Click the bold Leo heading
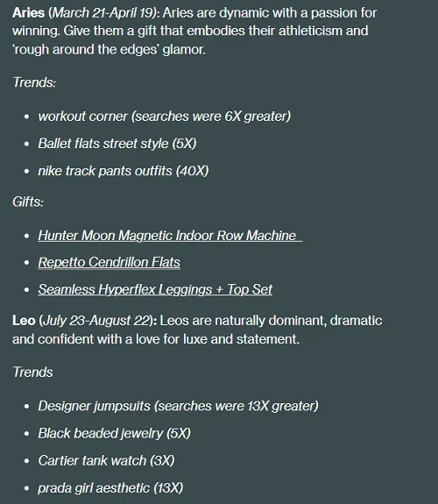438x504 pixels. [x=24, y=321]
